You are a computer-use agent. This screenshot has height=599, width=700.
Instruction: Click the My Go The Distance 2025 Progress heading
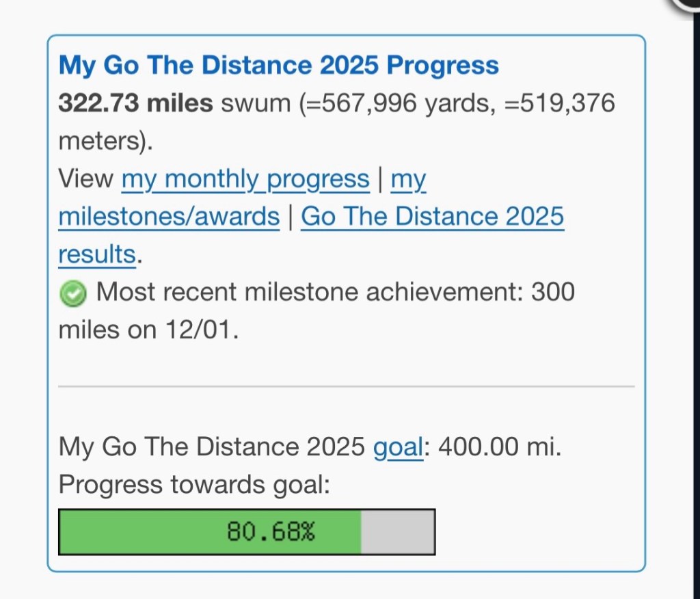pyautogui.click(x=278, y=66)
